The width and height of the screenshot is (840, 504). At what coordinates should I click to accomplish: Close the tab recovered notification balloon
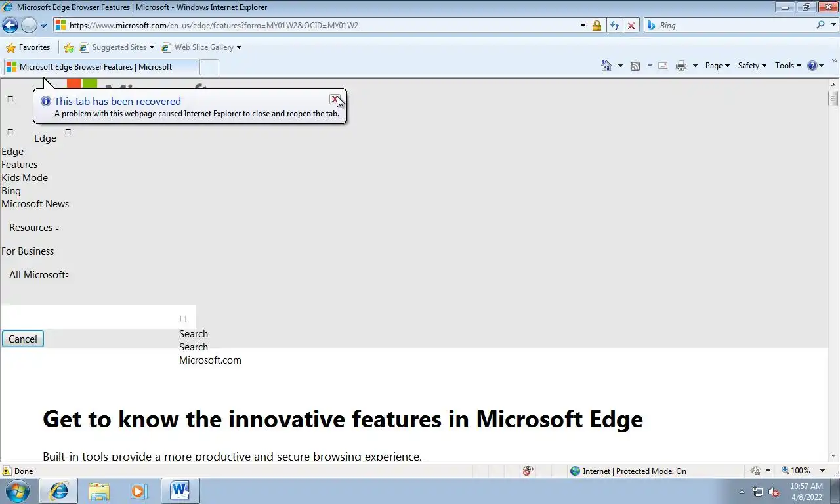[335, 100]
